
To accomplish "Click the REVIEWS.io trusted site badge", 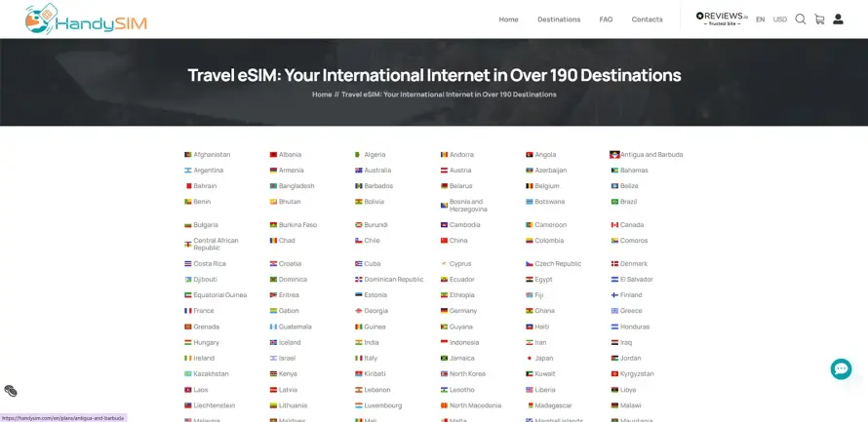I will tap(722, 19).
